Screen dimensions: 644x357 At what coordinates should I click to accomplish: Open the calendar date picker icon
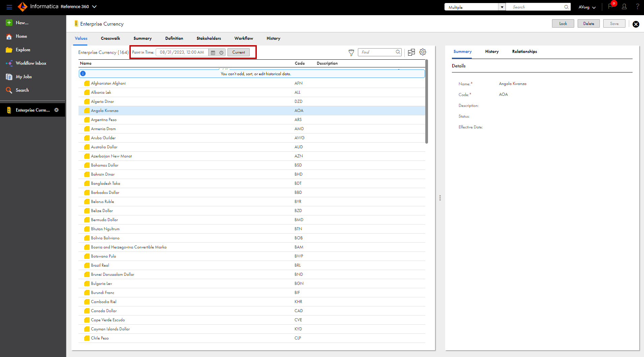coord(213,53)
